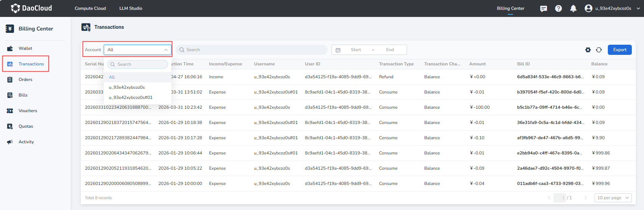Click the Export button
644x210 pixels.
coord(620,50)
